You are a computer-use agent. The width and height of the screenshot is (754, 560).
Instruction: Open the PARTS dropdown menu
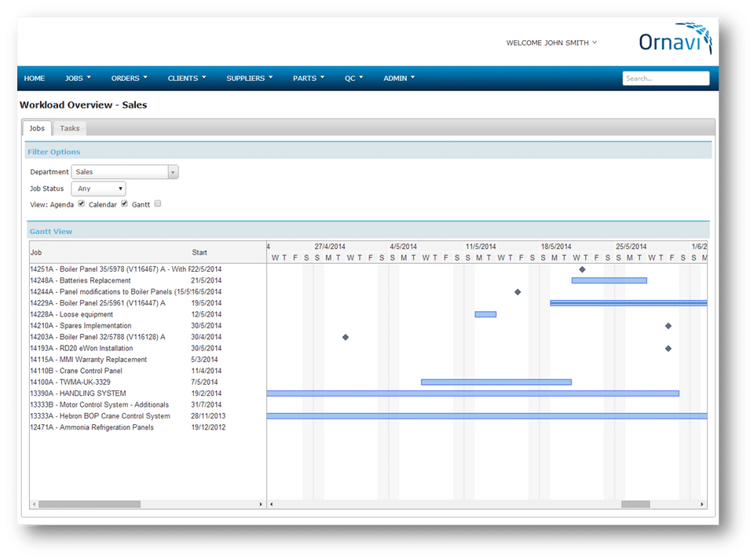pos(309,79)
